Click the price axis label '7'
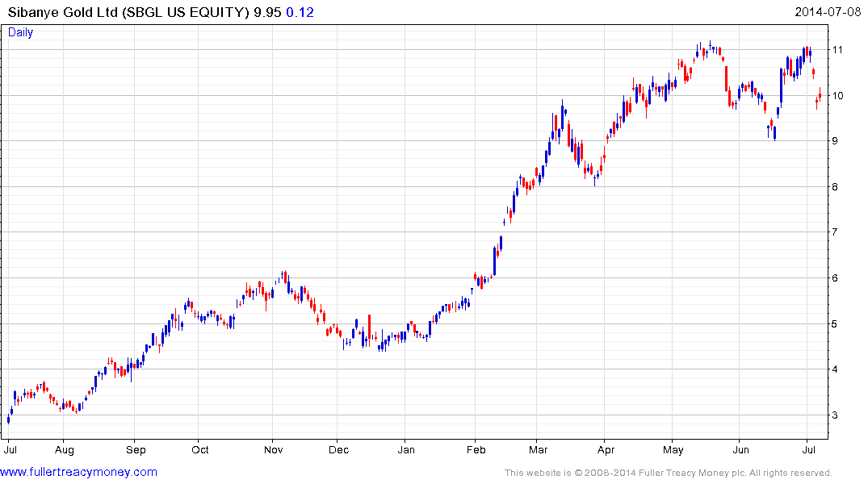868x484 pixels. (x=835, y=232)
